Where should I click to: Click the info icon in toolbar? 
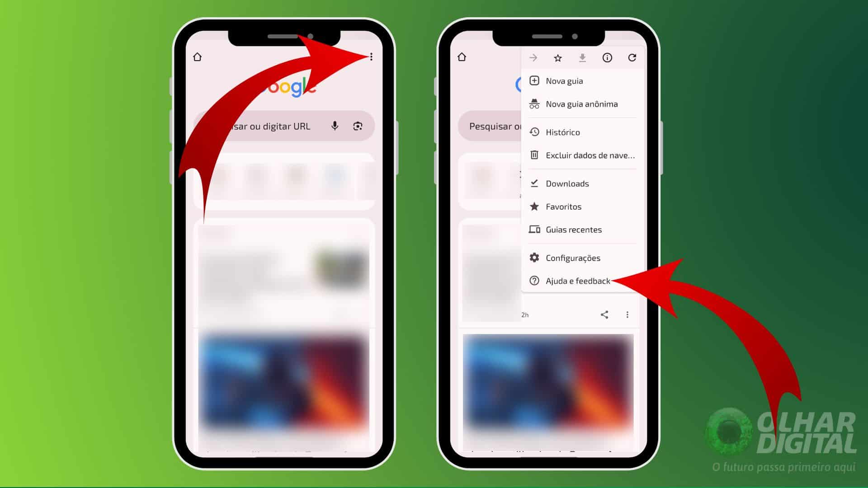pos(607,57)
